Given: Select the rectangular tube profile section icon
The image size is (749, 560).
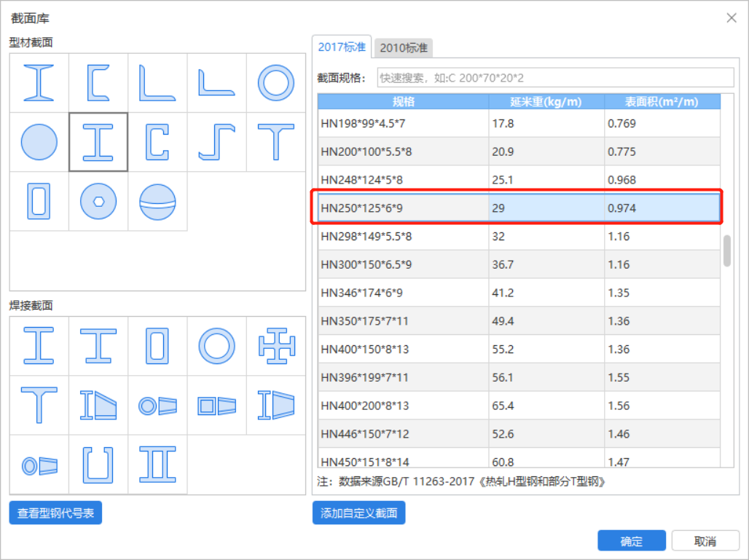Looking at the screenshot, I should click(39, 201).
